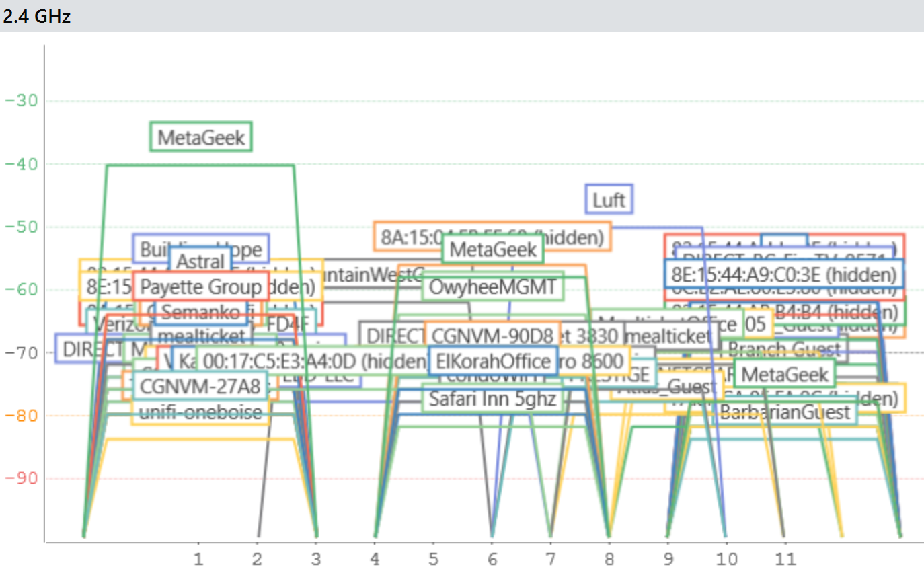Image resolution: width=924 pixels, height=573 pixels.
Task: Select the Luft network label
Action: click(609, 200)
